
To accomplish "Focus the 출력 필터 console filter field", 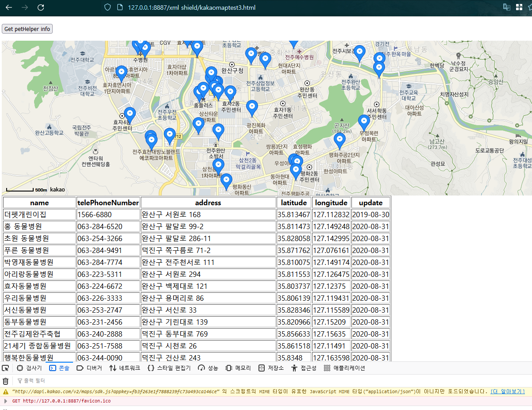I will [x=35, y=381].
